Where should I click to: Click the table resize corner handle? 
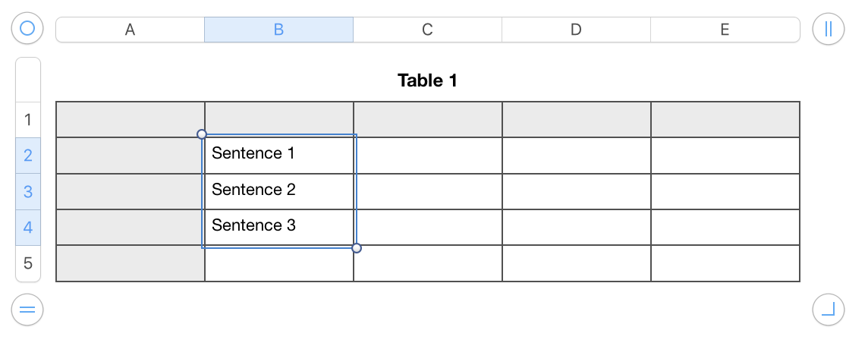(828, 310)
